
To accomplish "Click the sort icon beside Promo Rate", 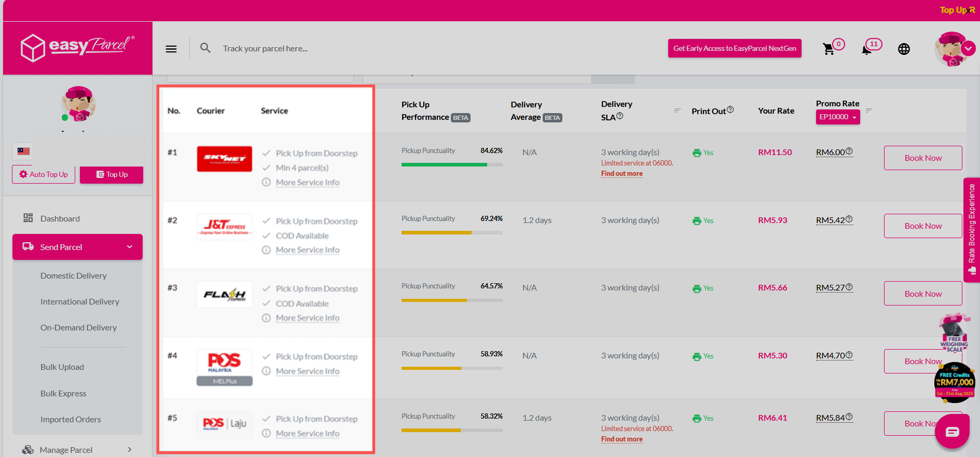I will tap(869, 110).
